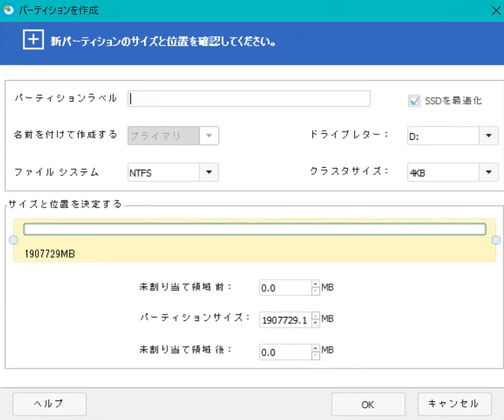
Task: Decrease 未割り当て領域 前 with down arrow
Action: tap(315, 291)
